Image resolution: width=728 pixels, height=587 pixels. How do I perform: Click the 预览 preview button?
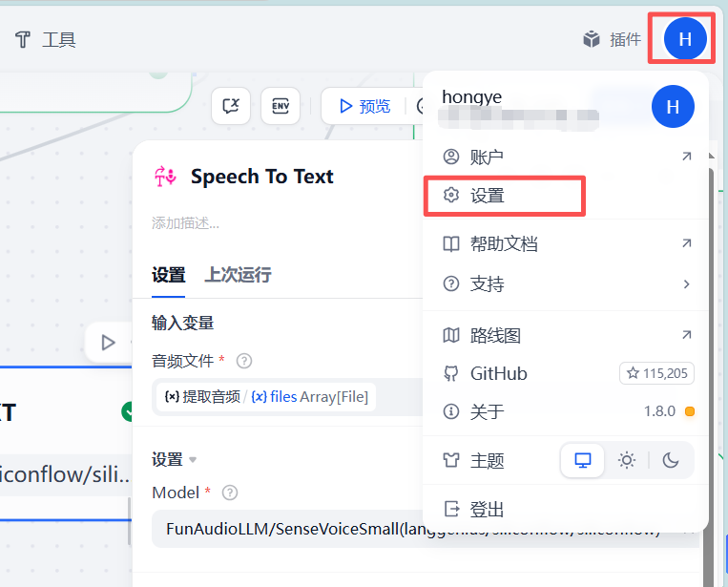pyautogui.click(x=364, y=106)
